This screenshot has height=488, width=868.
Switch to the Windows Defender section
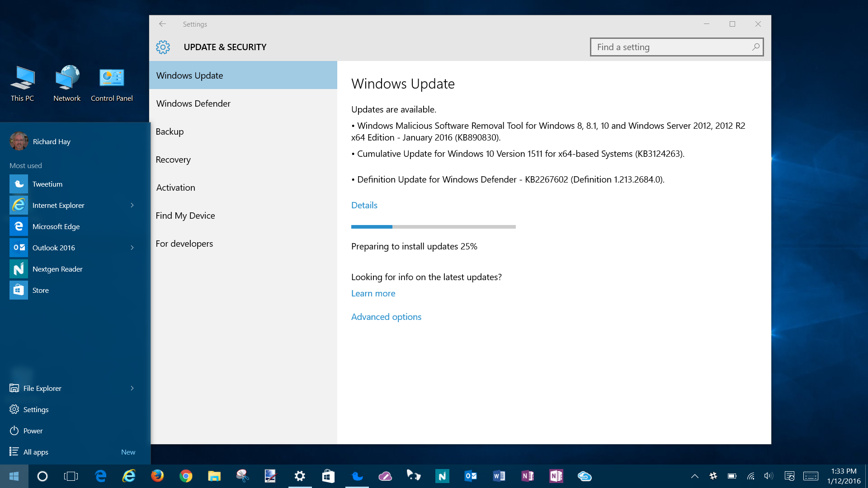(193, 103)
